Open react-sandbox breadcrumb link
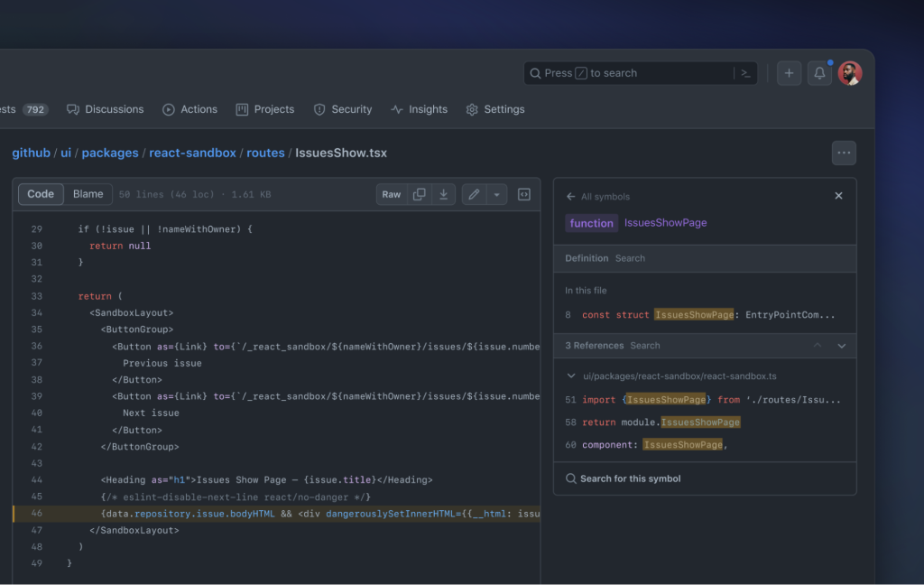 coord(192,153)
